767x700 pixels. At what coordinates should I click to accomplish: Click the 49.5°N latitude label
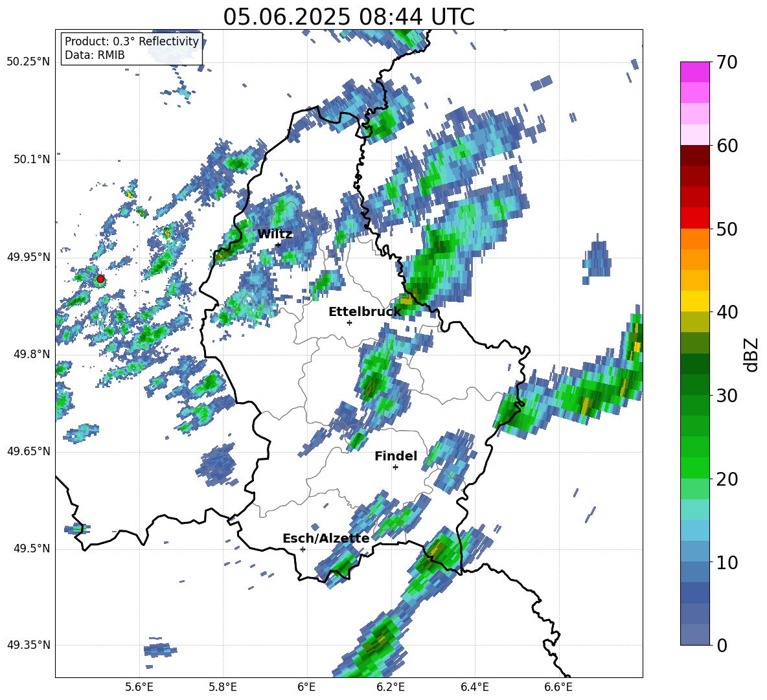pyautogui.click(x=32, y=548)
